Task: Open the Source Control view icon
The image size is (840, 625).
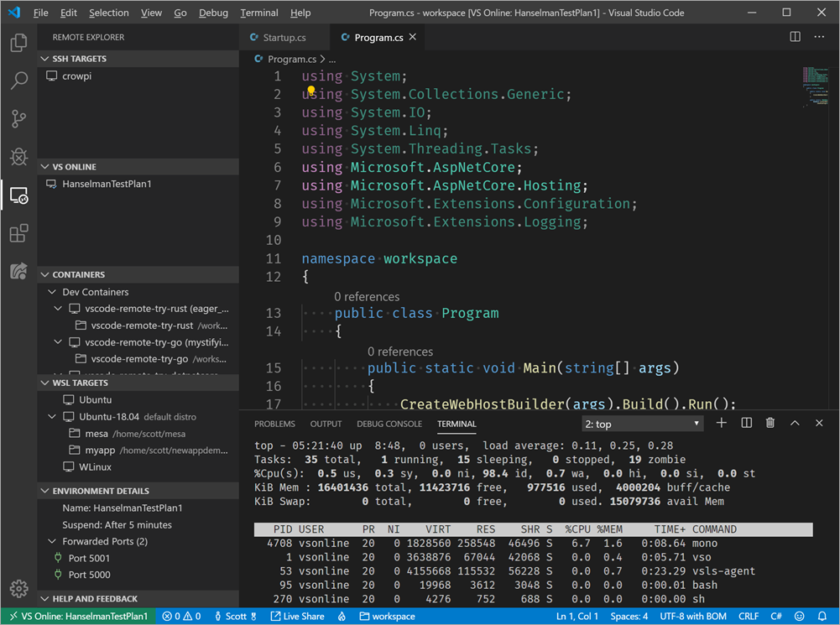Action: click(18, 118)
